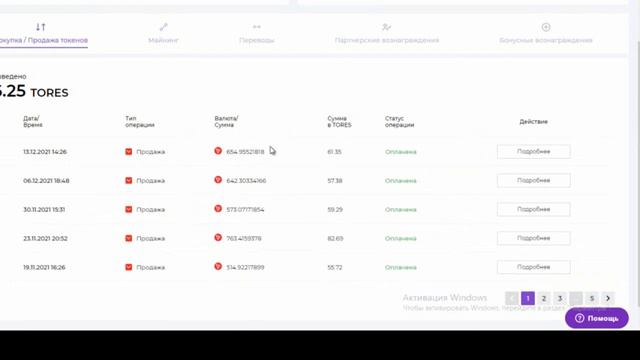View Подробнее for the 23.11.2021 sale

click(533, 238)
